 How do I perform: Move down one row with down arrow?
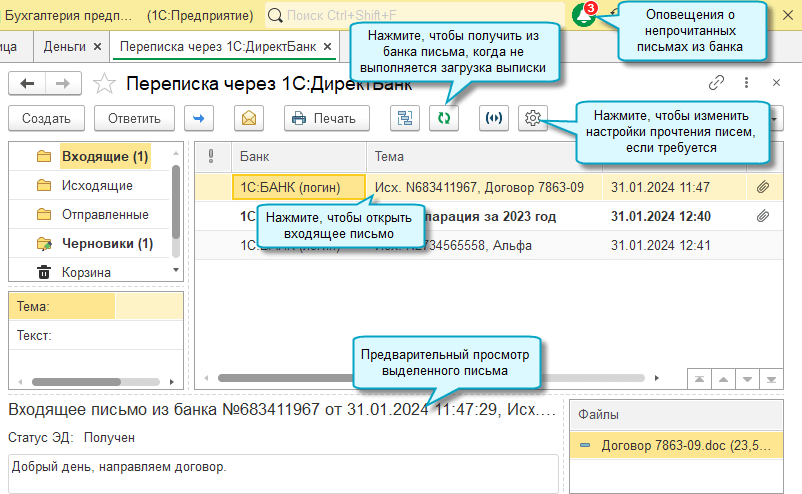click(x=747, y=379)
